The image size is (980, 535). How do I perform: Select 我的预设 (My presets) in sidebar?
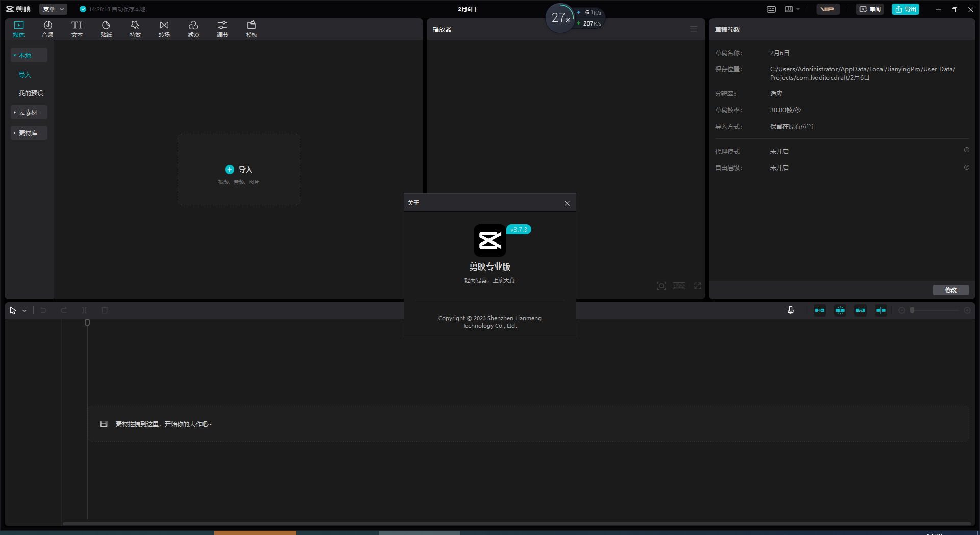coord(31,93)
